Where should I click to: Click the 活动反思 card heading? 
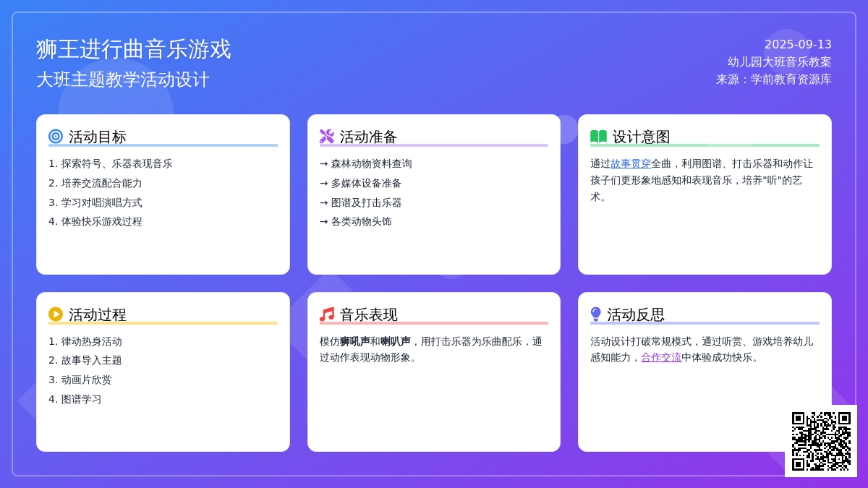click(x=635, y=314)
